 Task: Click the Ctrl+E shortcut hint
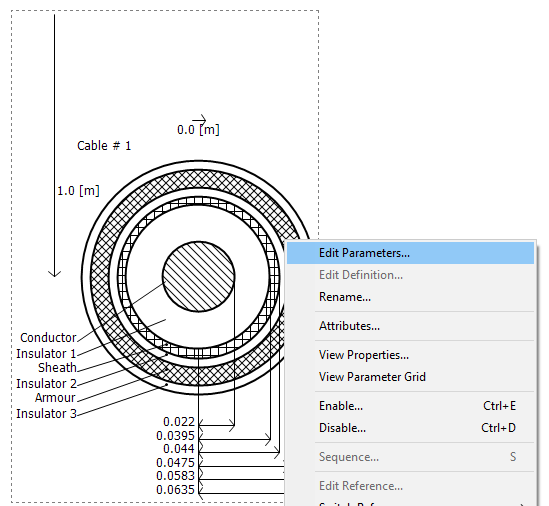coord(499,406)
